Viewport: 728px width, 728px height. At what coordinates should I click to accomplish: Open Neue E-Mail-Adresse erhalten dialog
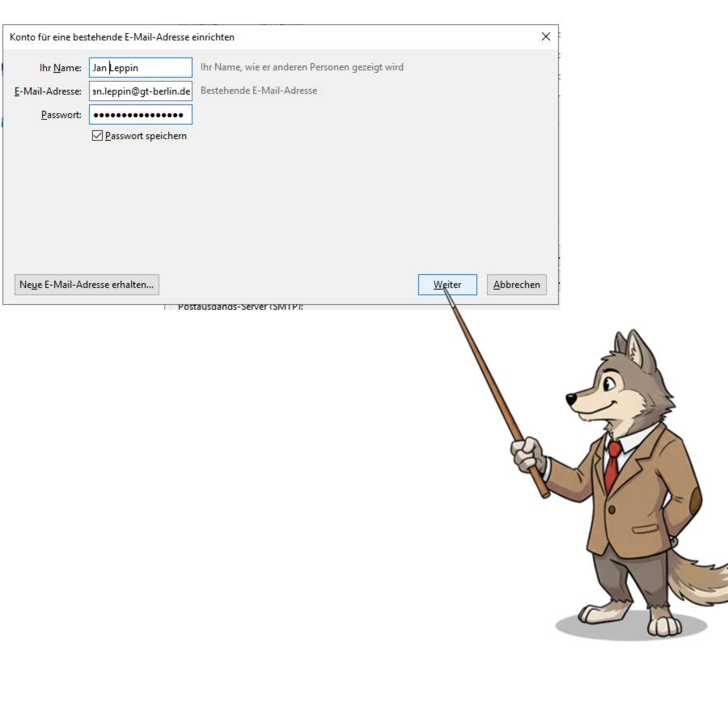click(x=87, y=285)
